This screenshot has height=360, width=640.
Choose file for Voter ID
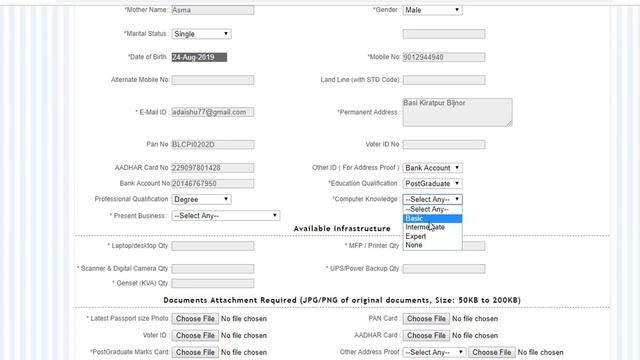click(195, 336)
